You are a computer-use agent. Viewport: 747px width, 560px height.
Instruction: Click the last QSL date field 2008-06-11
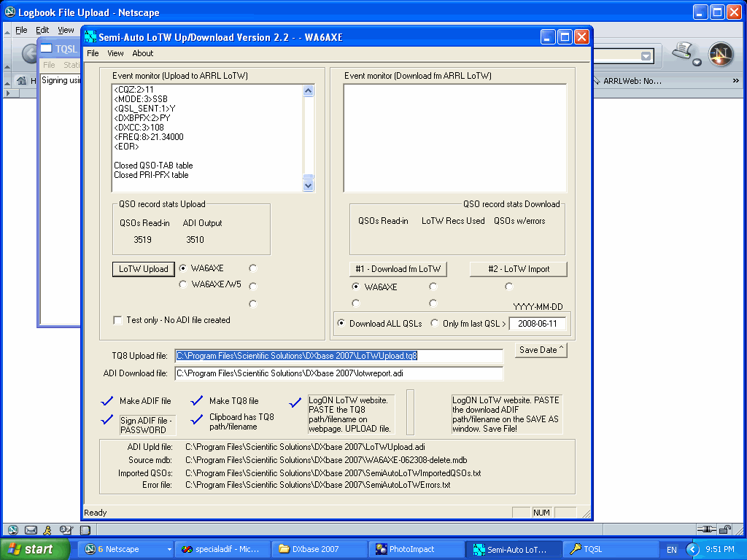(538, 324)
